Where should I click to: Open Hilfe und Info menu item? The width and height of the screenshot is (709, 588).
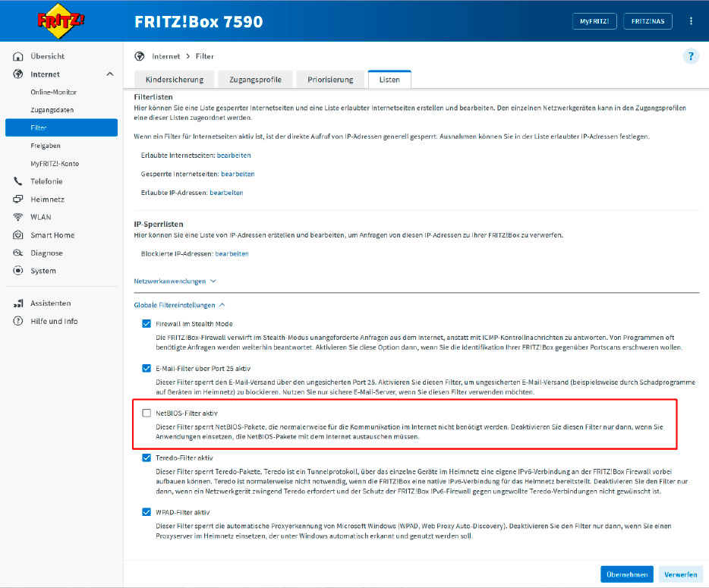(x=54, y=322)
